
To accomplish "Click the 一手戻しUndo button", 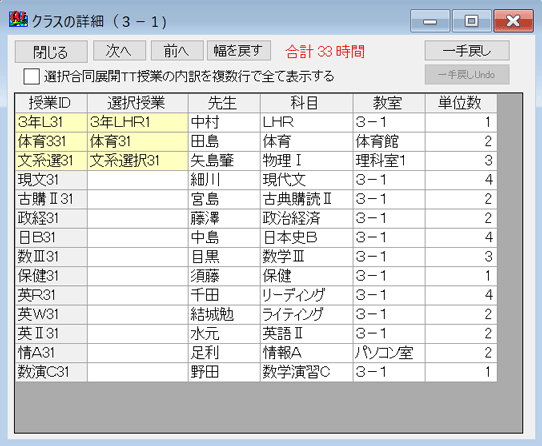I will coord(467,74).
